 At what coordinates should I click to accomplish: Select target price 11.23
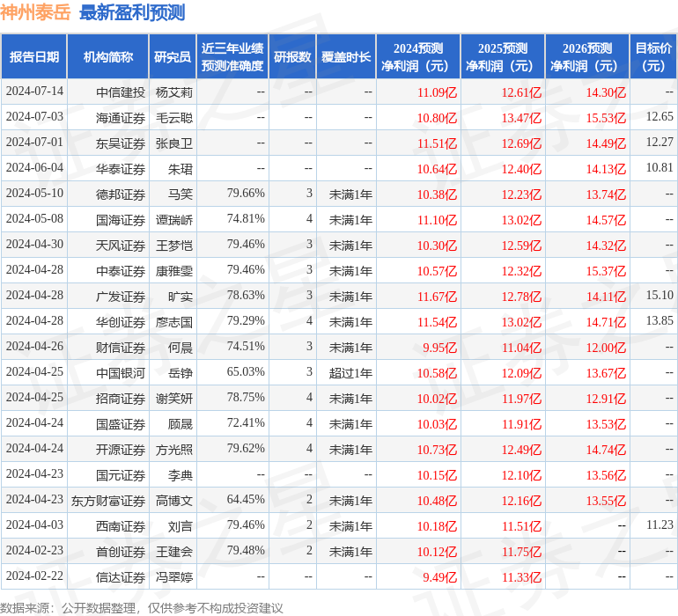click(x=660, y=524)
